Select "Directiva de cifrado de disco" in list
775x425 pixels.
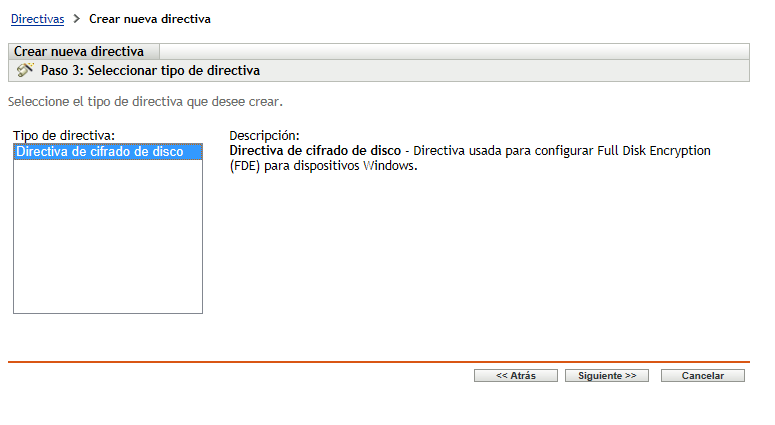[x=100, y=152]
